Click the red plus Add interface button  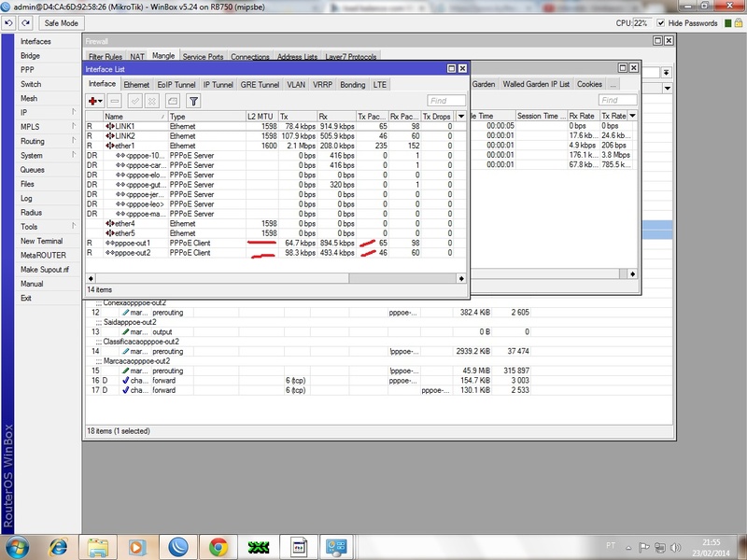coord(94,101)
